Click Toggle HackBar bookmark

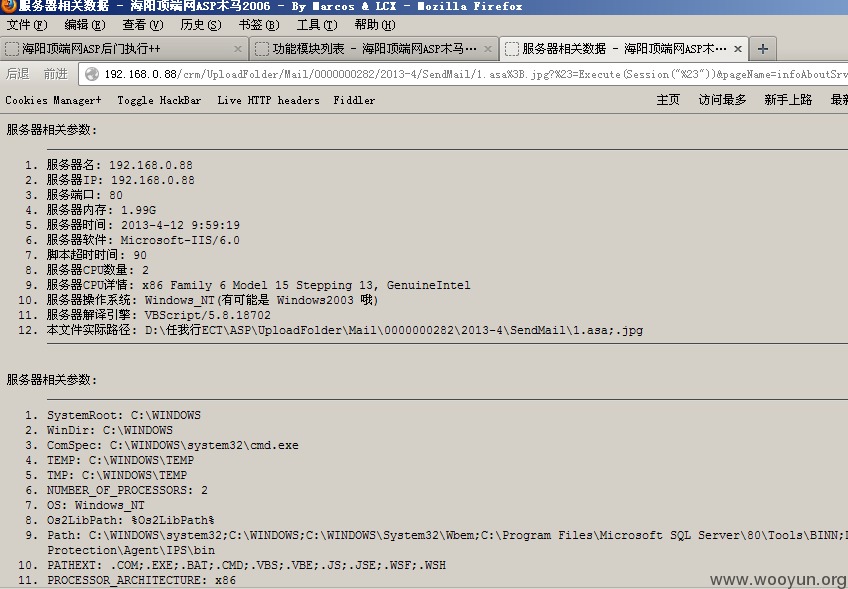click(159, 100)
